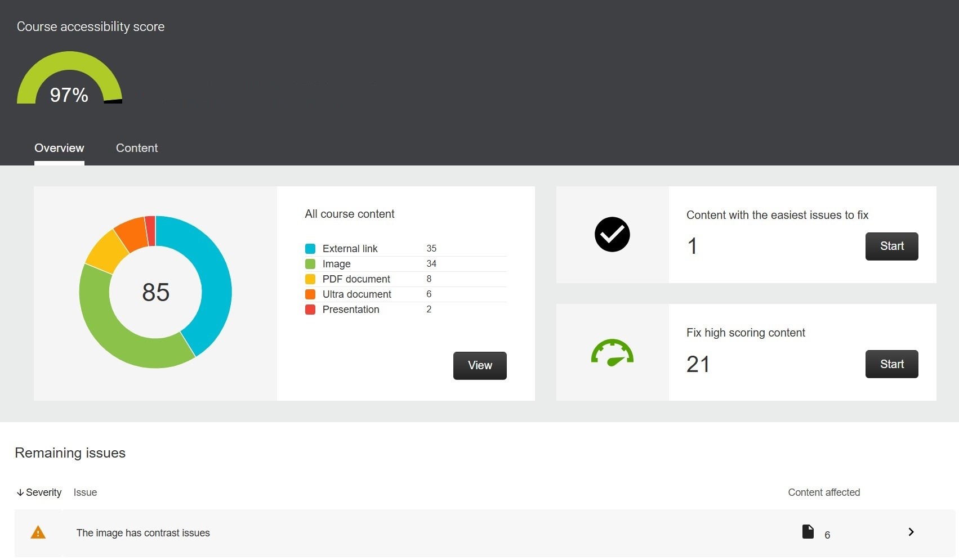Select the Overview tab
Screen dimensions: 959x560
[59, 148]
